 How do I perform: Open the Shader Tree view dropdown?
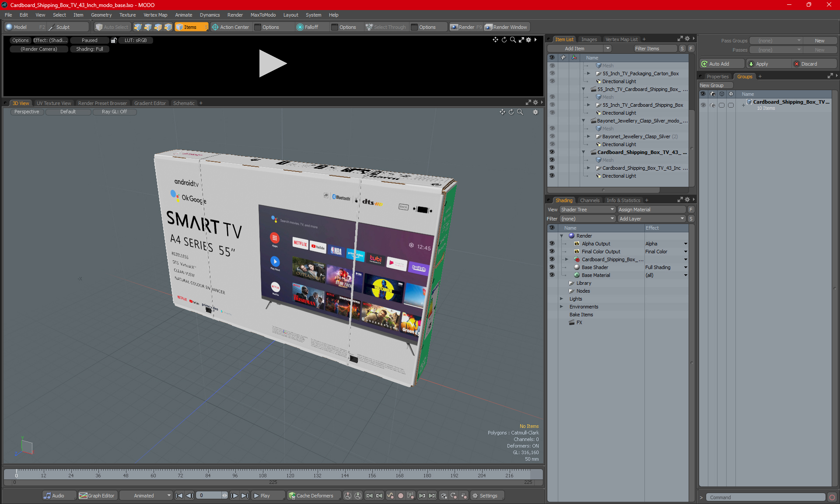[588, 210]
